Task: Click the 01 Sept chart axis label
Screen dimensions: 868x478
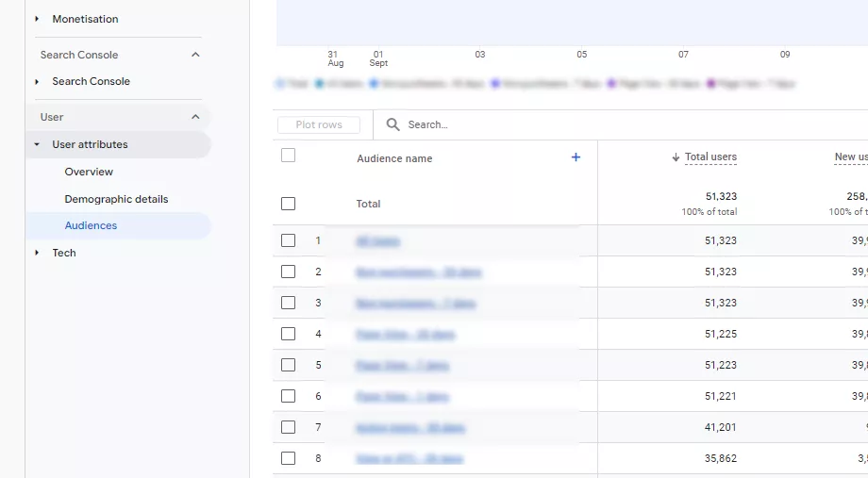Action: 378,58
